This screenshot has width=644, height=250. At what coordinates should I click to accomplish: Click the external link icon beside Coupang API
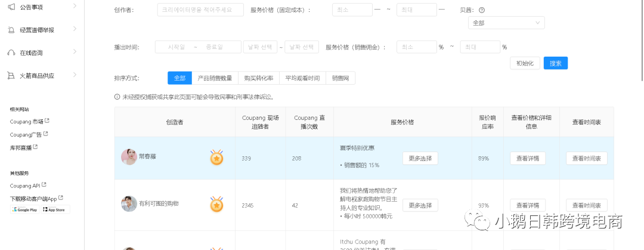44,185
